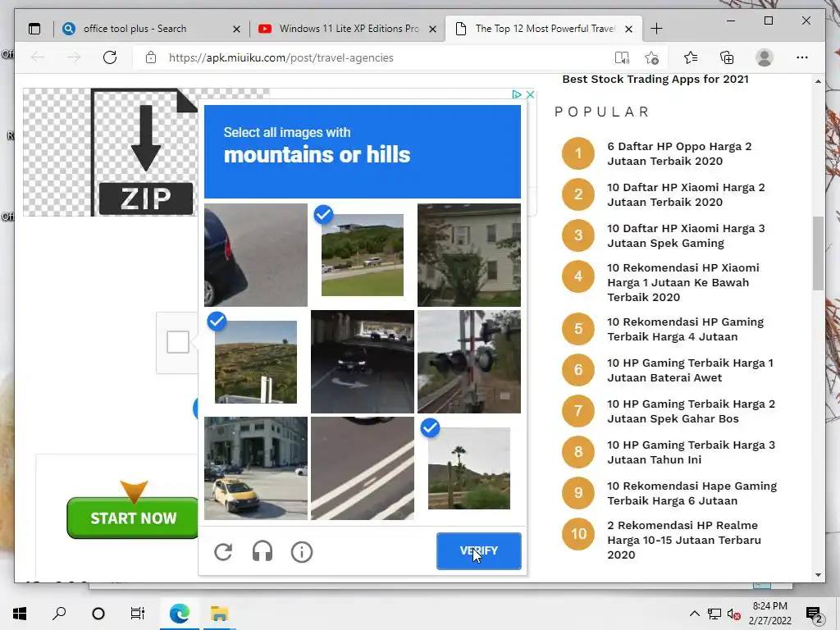Show hidden tray icons chevron
The width and height of the screenshot is (840, 630).
(694, 614)
